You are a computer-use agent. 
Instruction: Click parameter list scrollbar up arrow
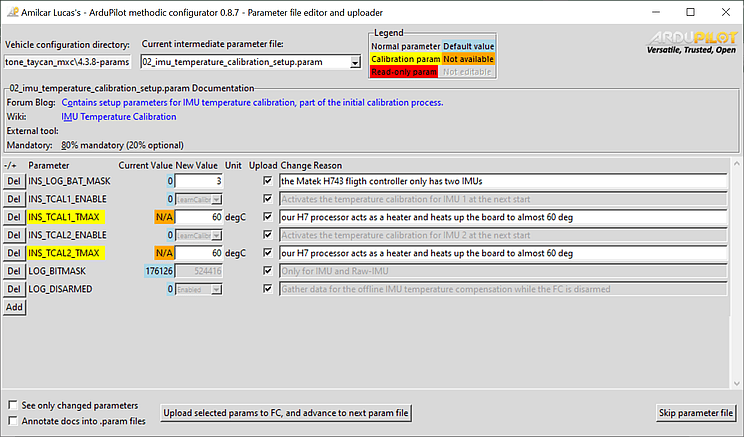tap(736, 164)
